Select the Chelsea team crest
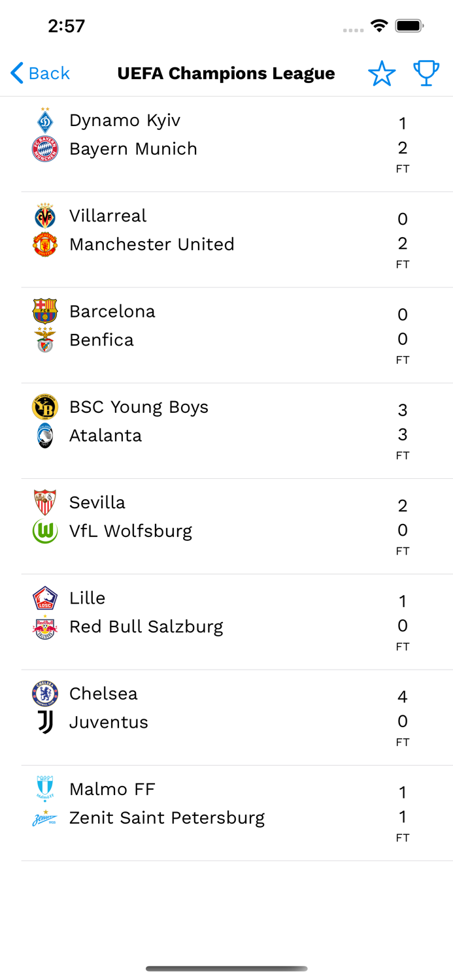This screenshot has width=453, height=980. (45, 693)
